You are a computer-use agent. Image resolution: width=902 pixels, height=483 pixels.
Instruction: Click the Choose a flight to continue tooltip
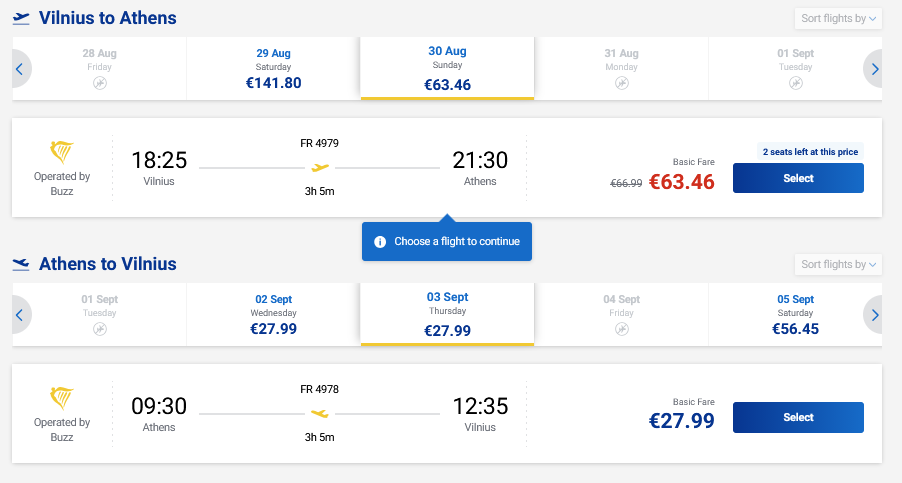[x=446, y=242]
